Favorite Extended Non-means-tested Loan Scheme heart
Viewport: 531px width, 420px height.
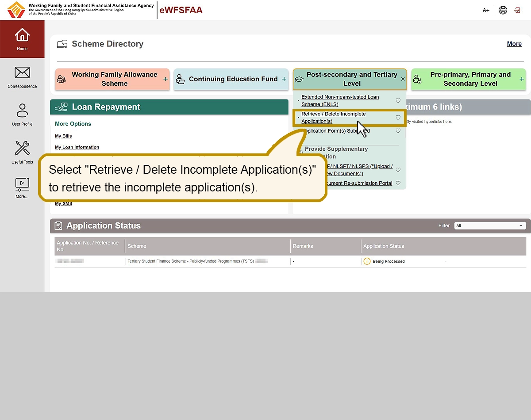(398, 101)
